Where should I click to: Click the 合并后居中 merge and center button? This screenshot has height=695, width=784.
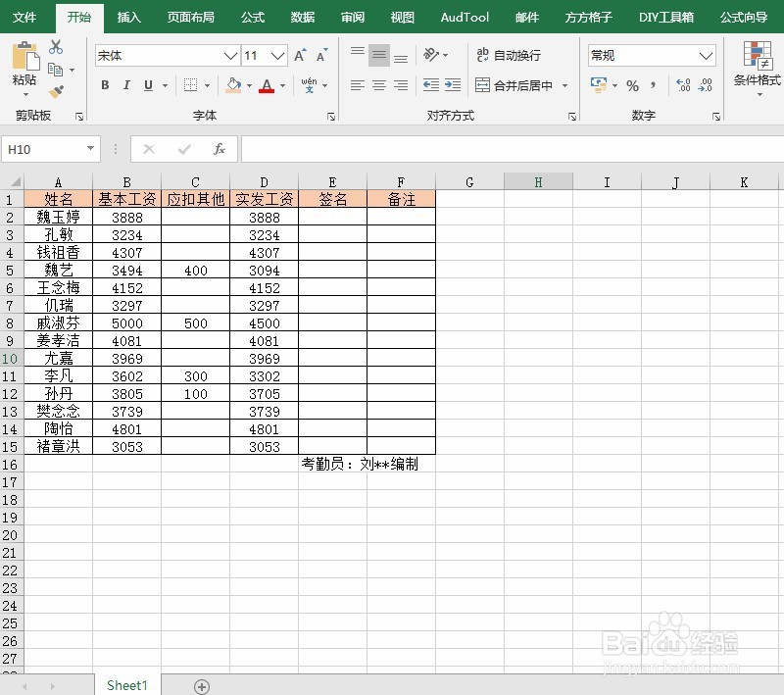514,85
